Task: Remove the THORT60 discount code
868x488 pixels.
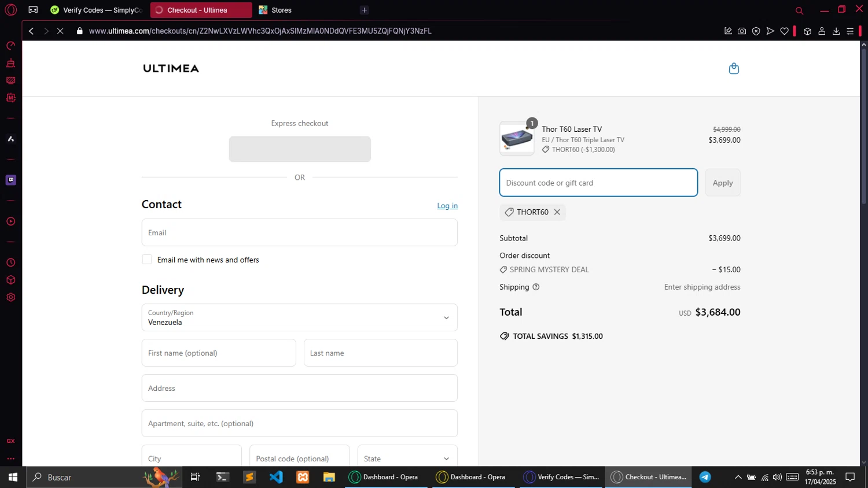Action: tap(557, 212)
